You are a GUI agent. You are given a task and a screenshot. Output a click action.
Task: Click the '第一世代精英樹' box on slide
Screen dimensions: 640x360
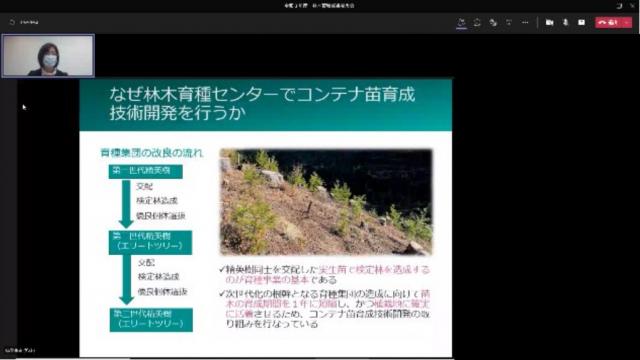point(145,171)
